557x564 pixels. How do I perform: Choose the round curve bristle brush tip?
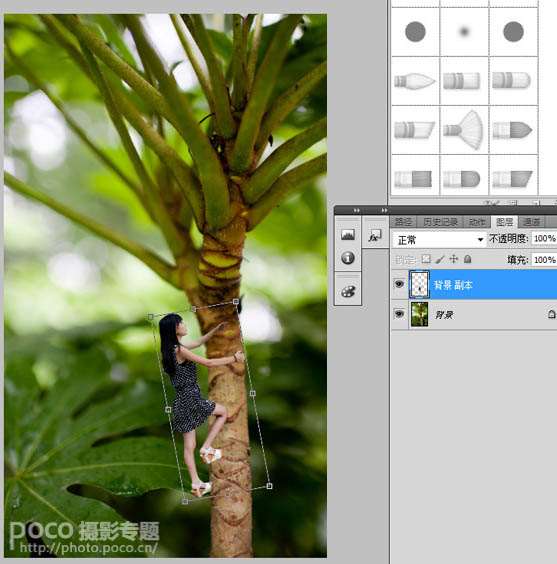(511, 80)
